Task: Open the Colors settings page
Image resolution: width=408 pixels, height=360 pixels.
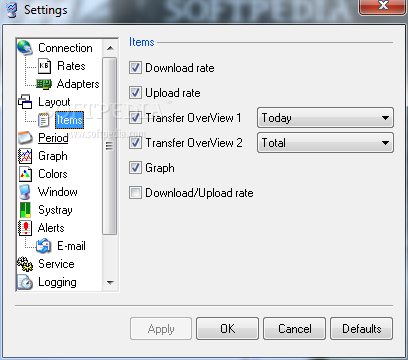Action: tap(53, 174)
